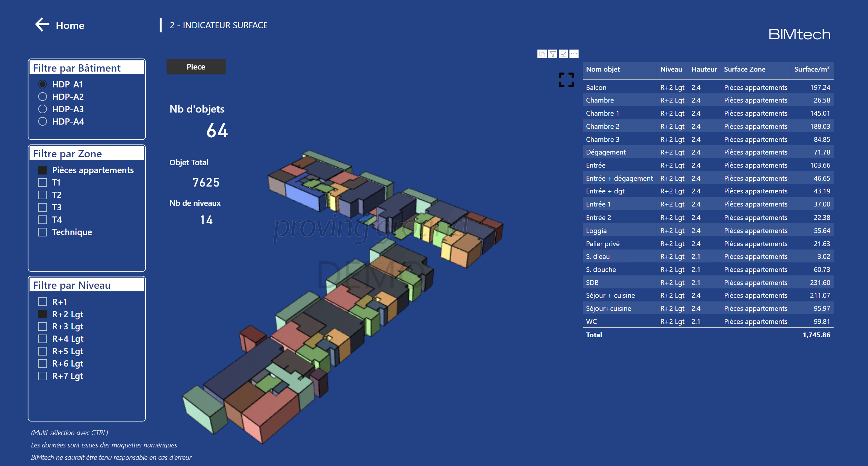Select the HDP-A3 building radio button
Image resolution: width=868 pixels, height=466 pixels.
pyautogui.click(x=43, y=109)
